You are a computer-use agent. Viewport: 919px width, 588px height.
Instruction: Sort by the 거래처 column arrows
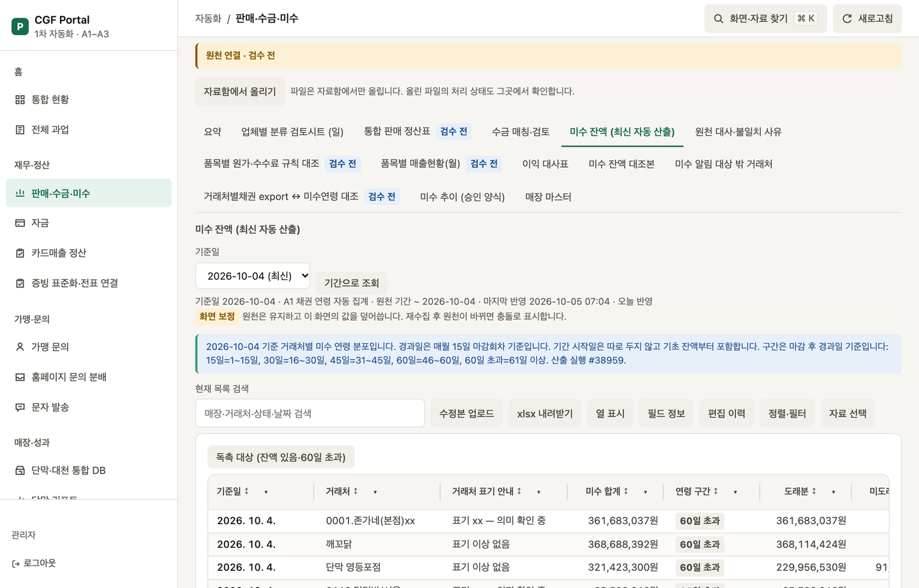point(355,491)
